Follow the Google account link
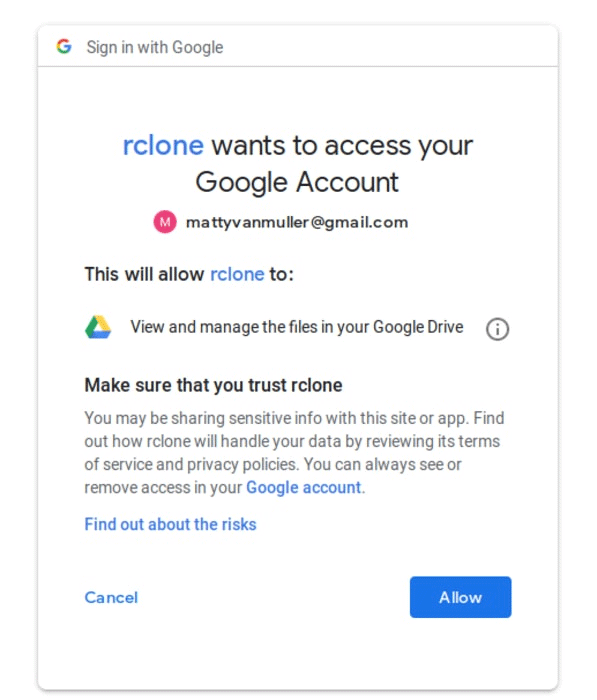The height and width of the screenshot is (700, 597). pos(304,488)
